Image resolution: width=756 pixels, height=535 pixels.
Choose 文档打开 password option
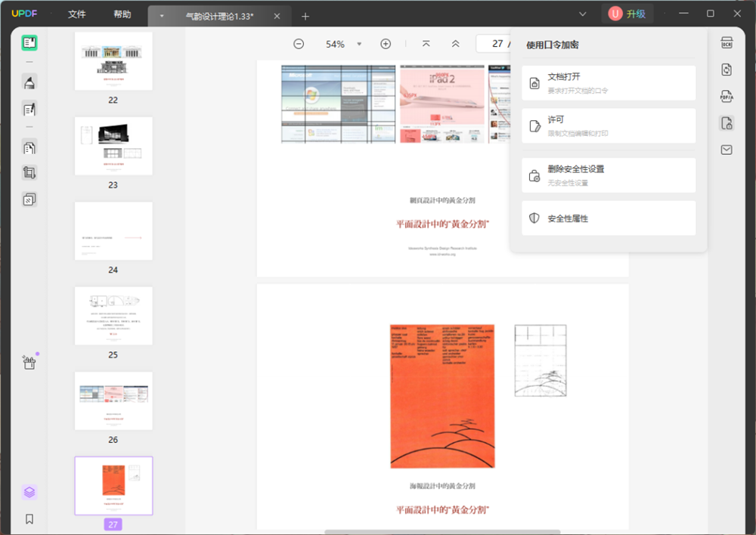coord(609,83)
